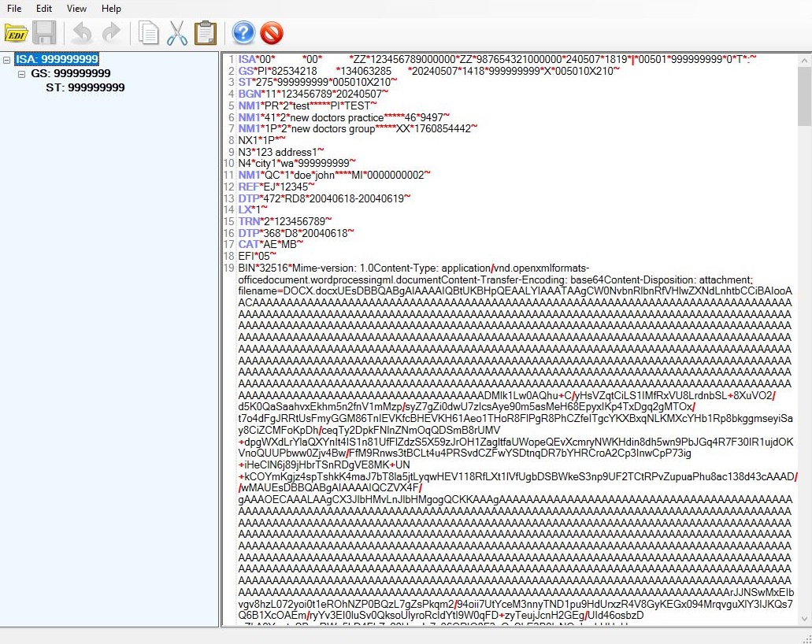The width and height of the screenshot is (812, 644).
Task: Click the N3*123 address1 line
Action: tap(280, 152)
